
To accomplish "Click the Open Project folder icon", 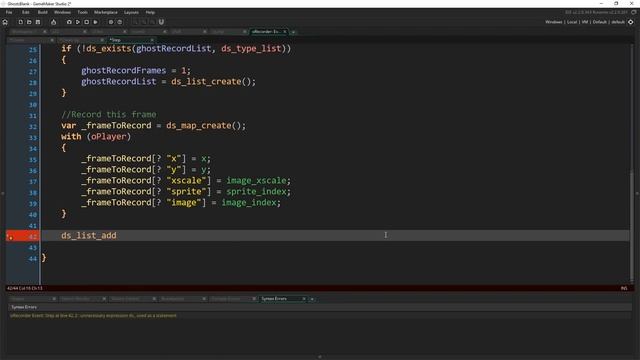I will click(x=29, y=22).
